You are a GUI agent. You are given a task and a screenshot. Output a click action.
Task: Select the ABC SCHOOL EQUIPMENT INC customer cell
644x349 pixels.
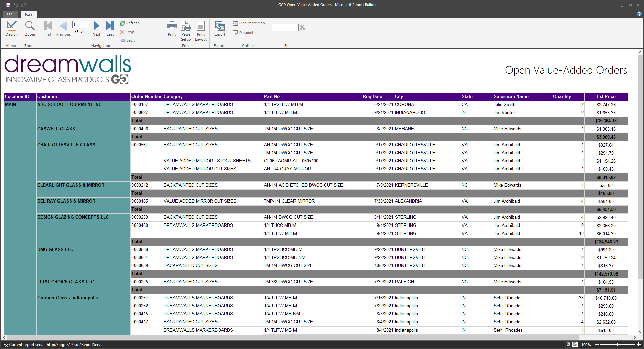(83, 113)
